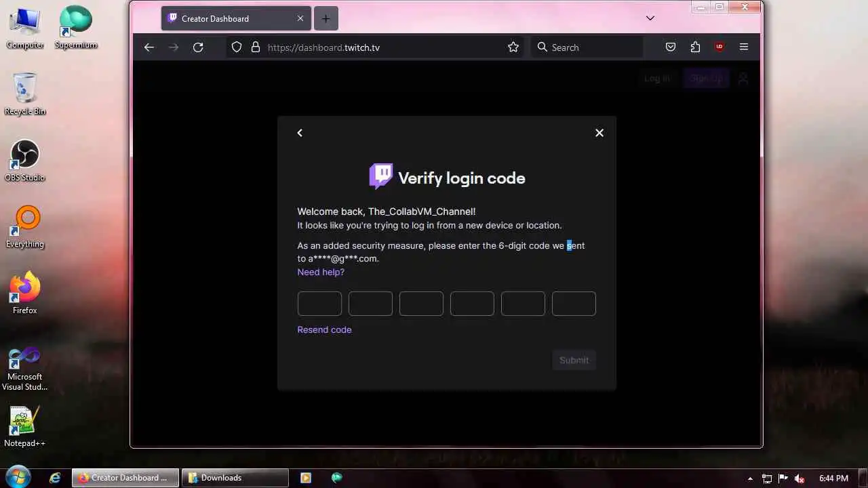868x488 pixels.
Task: Click the browser Forward arrow
Action: click(174, 47)
